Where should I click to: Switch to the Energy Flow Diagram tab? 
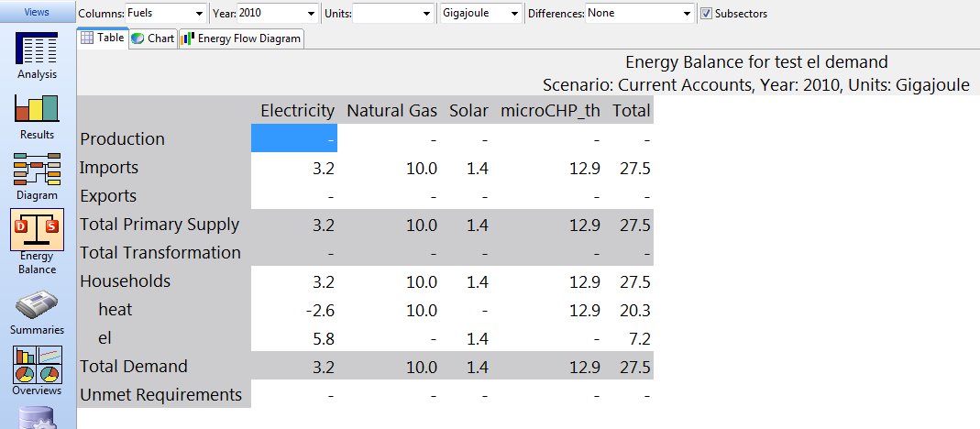pos(241,38)
